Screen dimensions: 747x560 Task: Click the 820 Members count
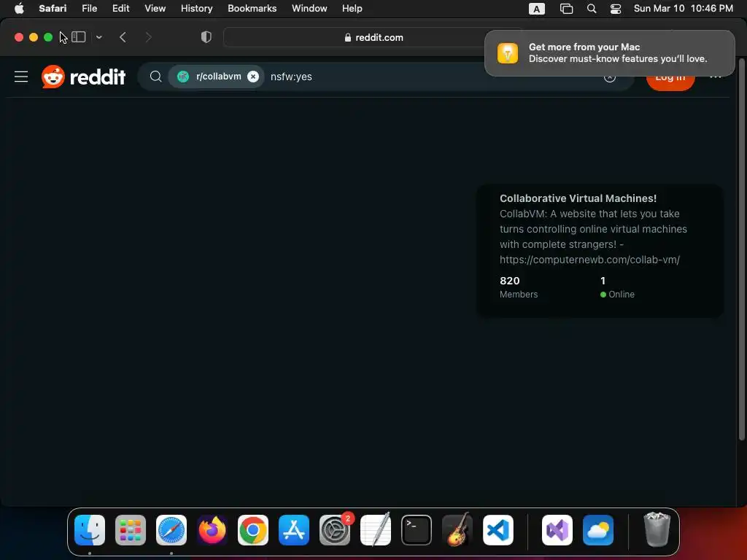point(519,287)
